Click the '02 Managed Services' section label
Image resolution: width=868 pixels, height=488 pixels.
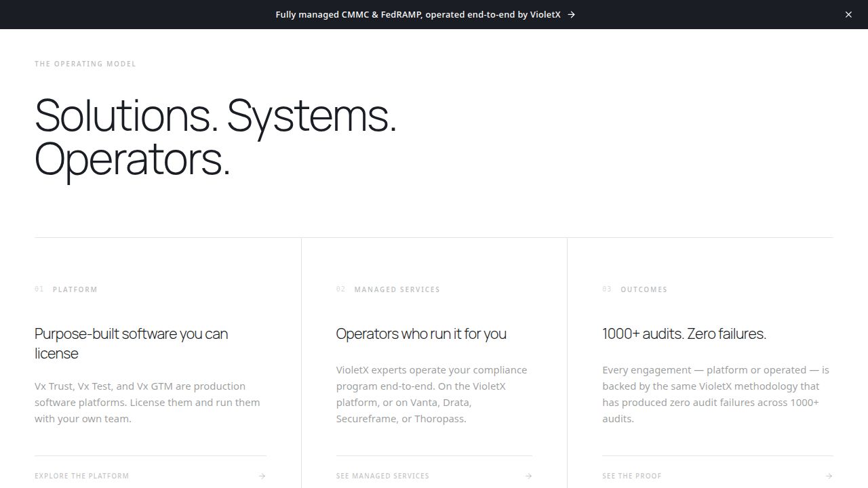click(388, 289)
